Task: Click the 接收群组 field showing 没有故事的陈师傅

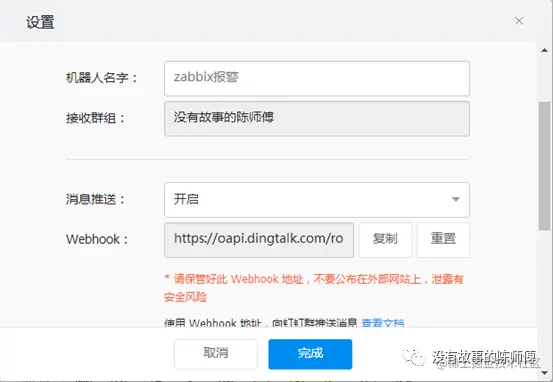Action: [317, 119]
